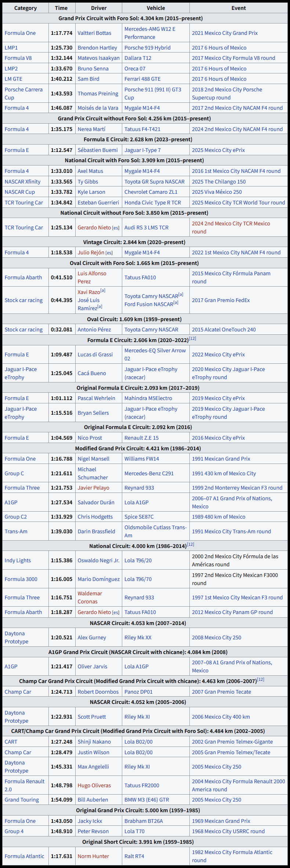Click the Max Angelelli link
Image resolution: width=290 pixels, height=868 pixels.
pyautogui.click(x=93, y=767)
